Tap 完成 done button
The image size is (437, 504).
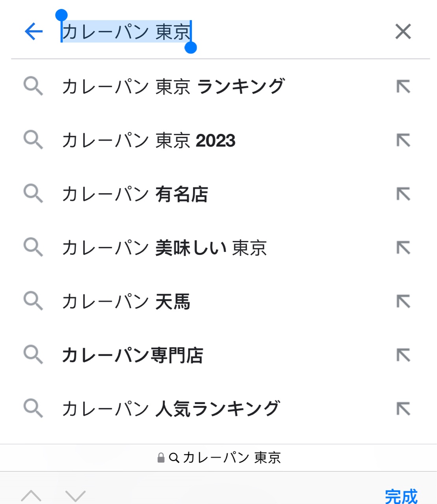(x=401, y=496)
